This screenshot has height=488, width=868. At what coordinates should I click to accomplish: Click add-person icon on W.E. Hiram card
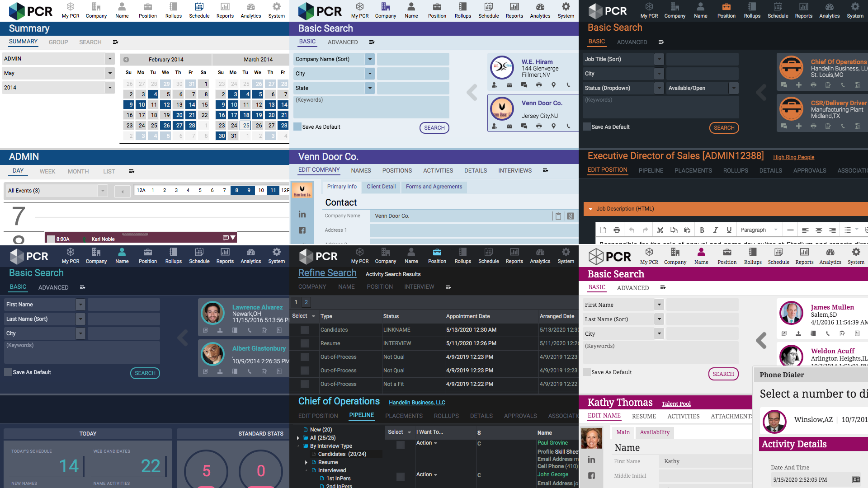tap(495, 85)
